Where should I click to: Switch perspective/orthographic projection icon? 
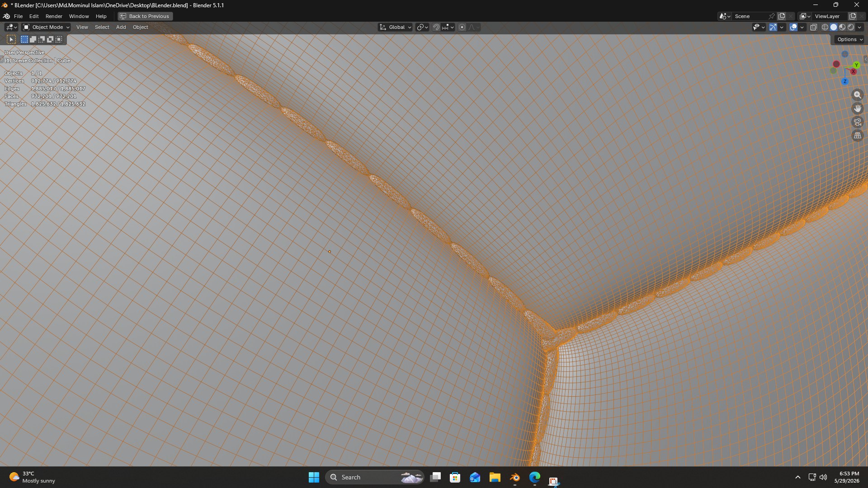857,136
